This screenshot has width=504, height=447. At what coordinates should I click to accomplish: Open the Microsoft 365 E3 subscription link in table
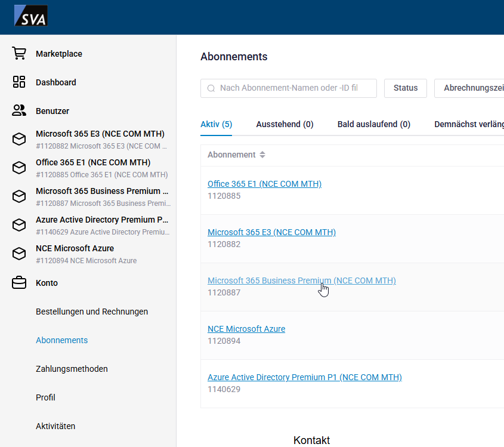point(271,232)
